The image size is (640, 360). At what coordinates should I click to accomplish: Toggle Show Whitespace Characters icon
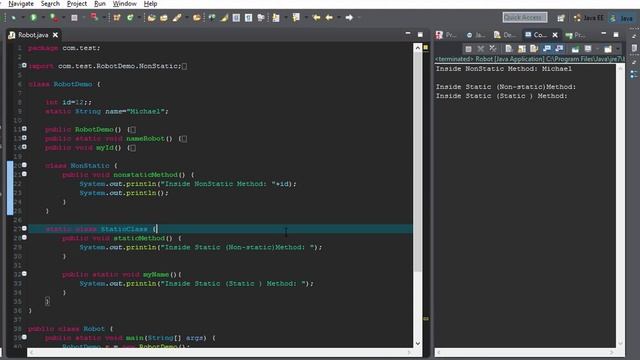coord(248,18)
